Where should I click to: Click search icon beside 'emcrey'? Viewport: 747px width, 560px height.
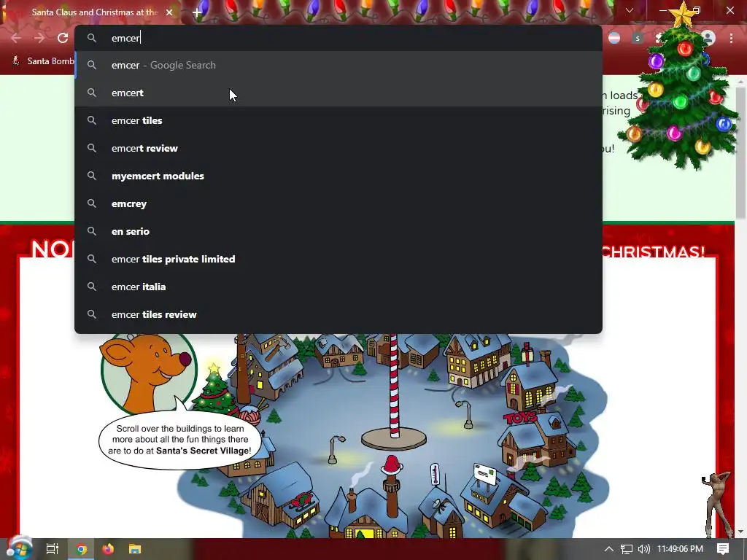point(92,203)
